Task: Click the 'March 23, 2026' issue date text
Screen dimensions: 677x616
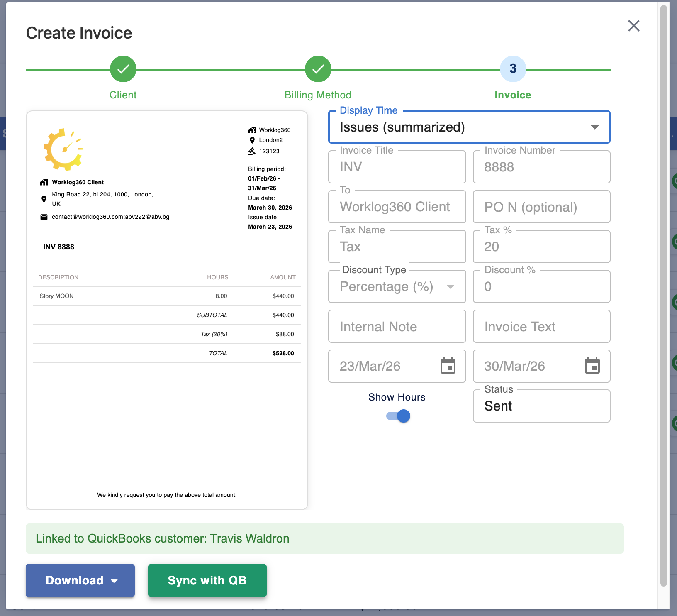Action: [x=270, y=227]
